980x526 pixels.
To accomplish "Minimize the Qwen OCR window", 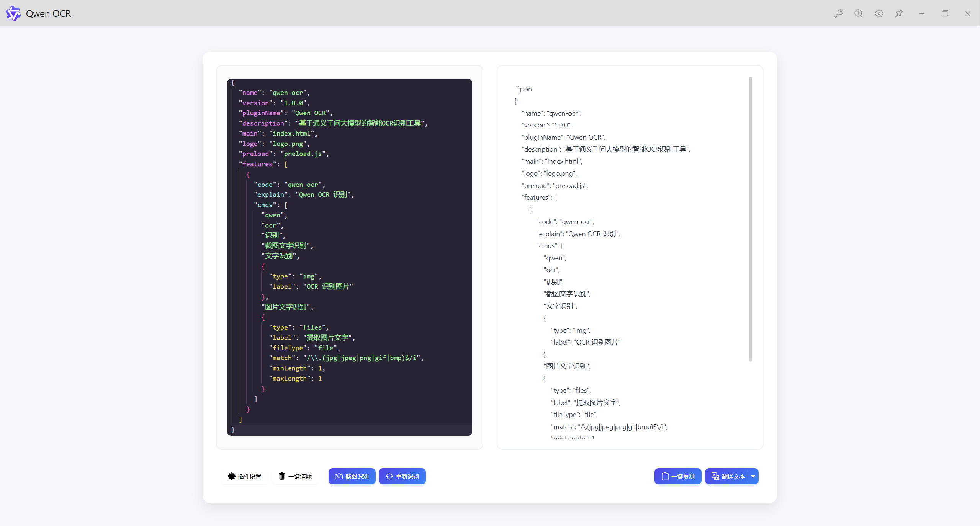I will [x=922, y=14].
